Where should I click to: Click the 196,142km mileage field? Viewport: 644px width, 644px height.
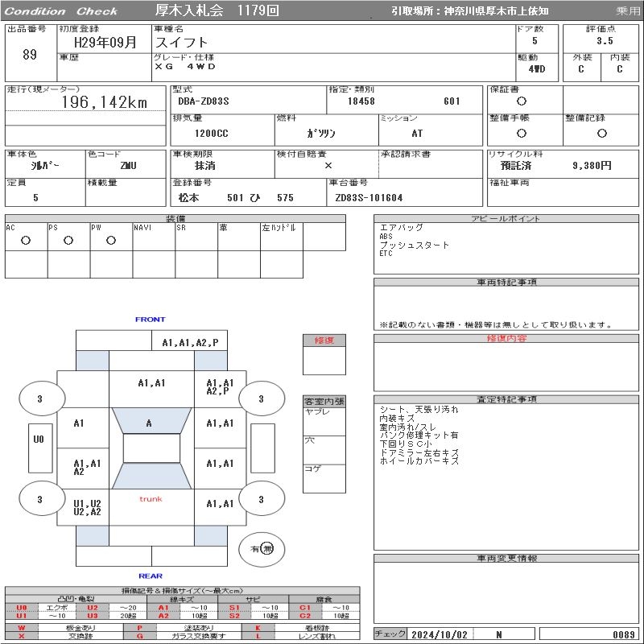(x=105, y=102)
